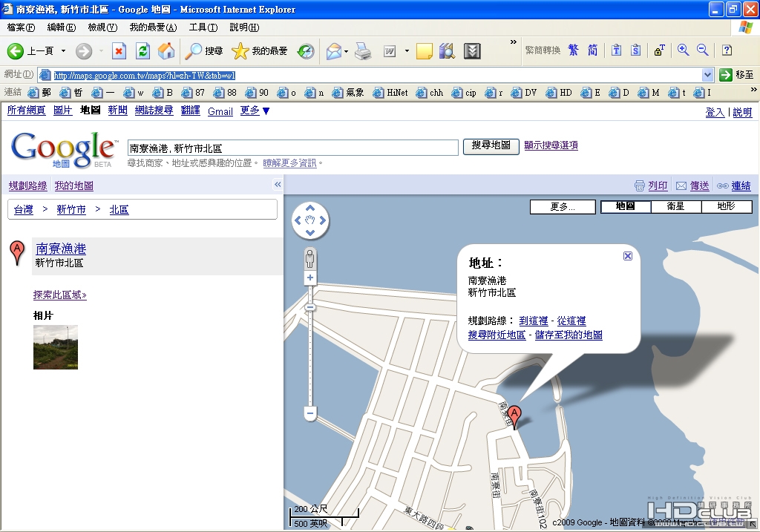
Task: Click the toolbar zoom-out magnifier icon
Action: pyautogui.click(x=702, y=50)
